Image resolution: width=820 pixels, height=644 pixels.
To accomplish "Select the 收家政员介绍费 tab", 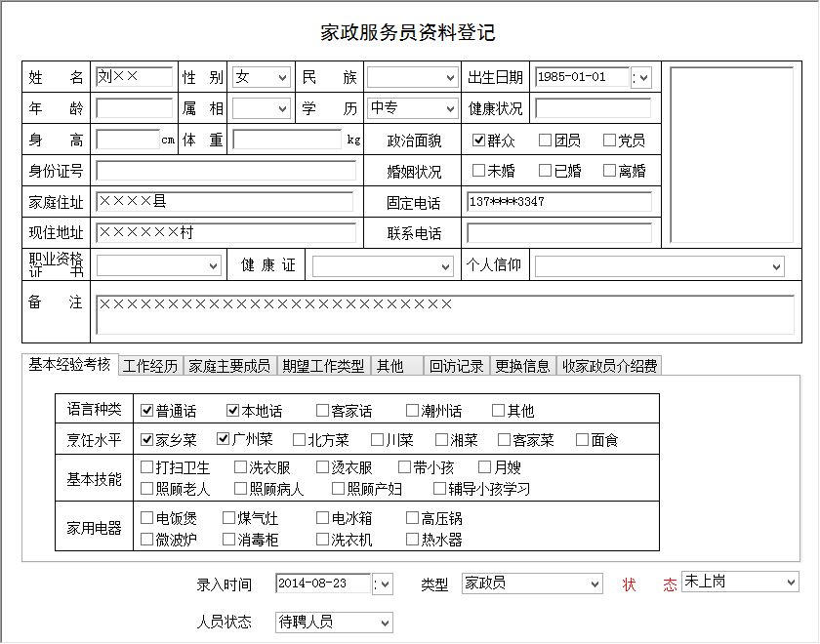I will [608, 366].
